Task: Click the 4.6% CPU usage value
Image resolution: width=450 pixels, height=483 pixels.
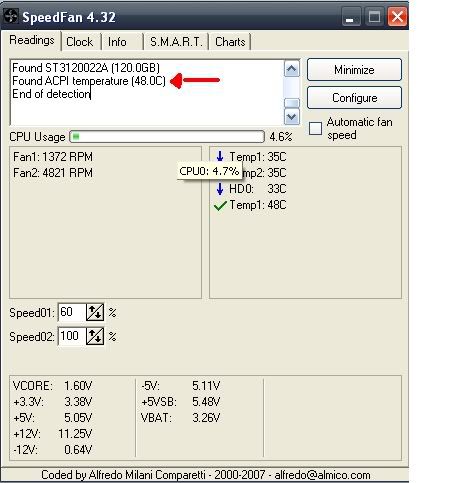Action: pyautogui.click(x=281, y=137)
